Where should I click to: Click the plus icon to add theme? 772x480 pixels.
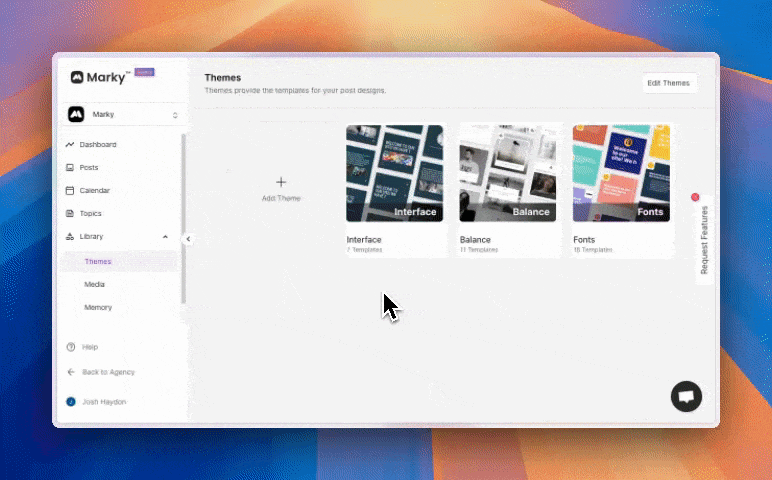click(x=281, y=182)
